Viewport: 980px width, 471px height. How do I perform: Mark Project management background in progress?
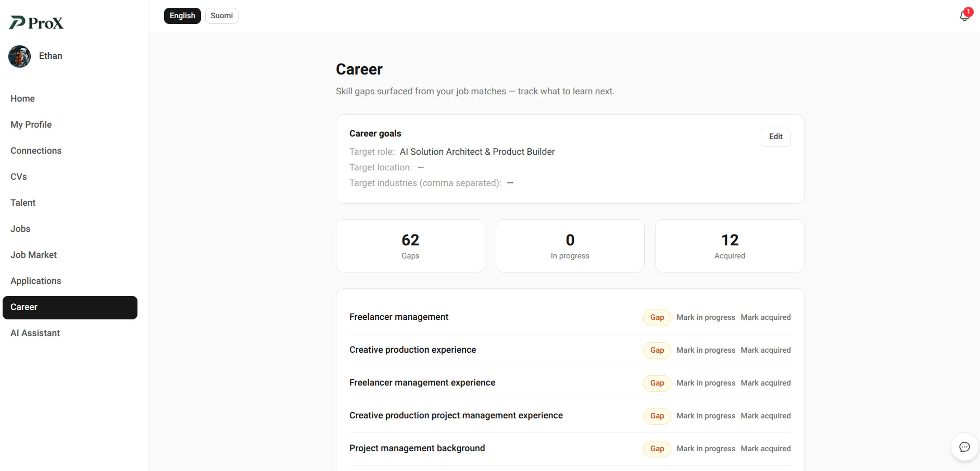tap(706, 449)
